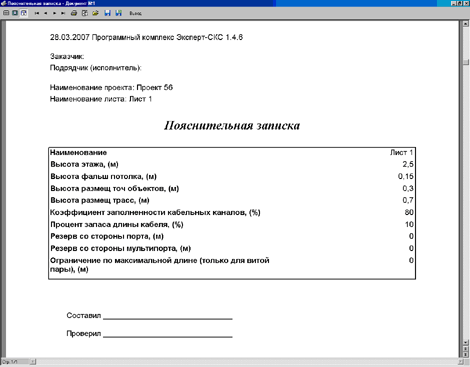Print the report with printer icon
The image size is (470, 367).
[x=74, y=13]
